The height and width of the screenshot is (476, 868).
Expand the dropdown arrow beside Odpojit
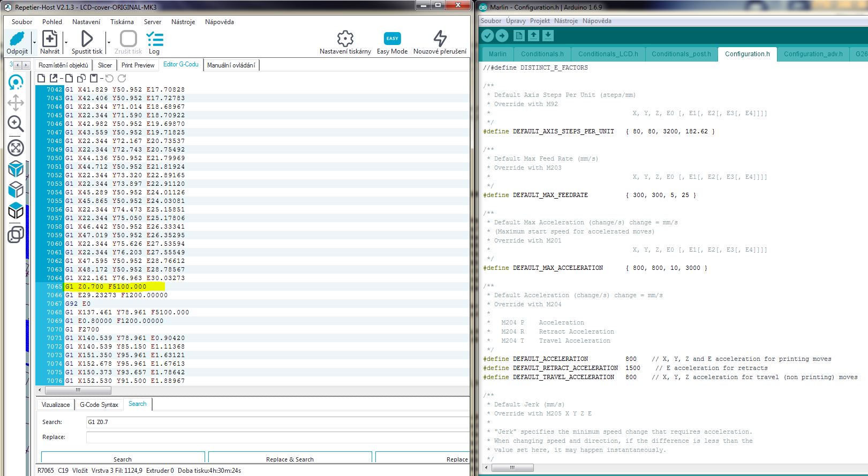click(34, 42)
